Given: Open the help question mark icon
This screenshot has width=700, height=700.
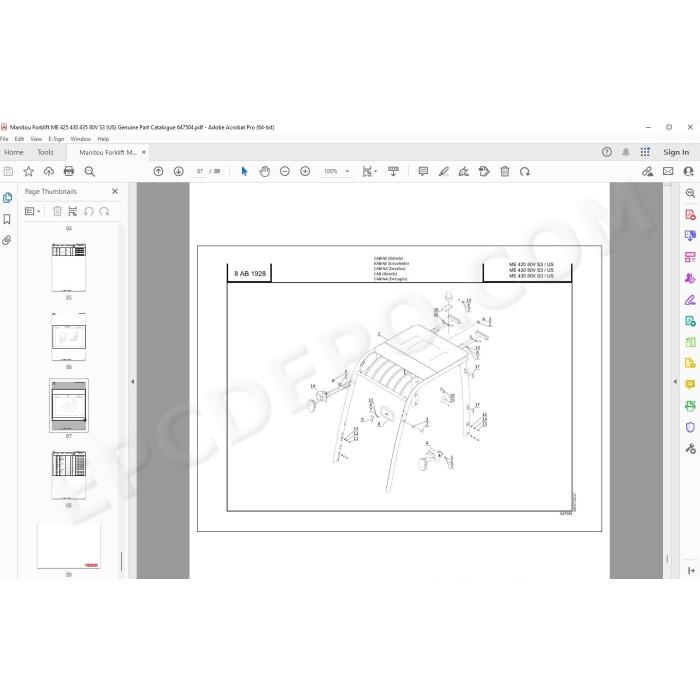Looking at the screenshot, I should (x=607, y=152).
